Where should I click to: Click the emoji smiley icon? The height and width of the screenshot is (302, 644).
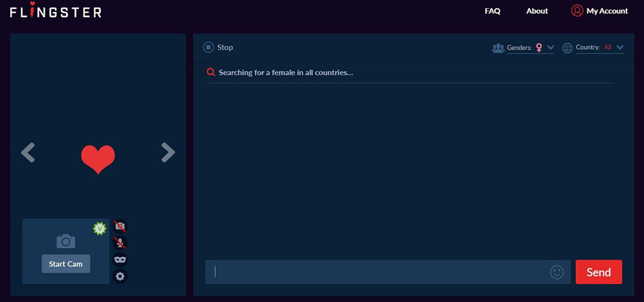[557, 272]
